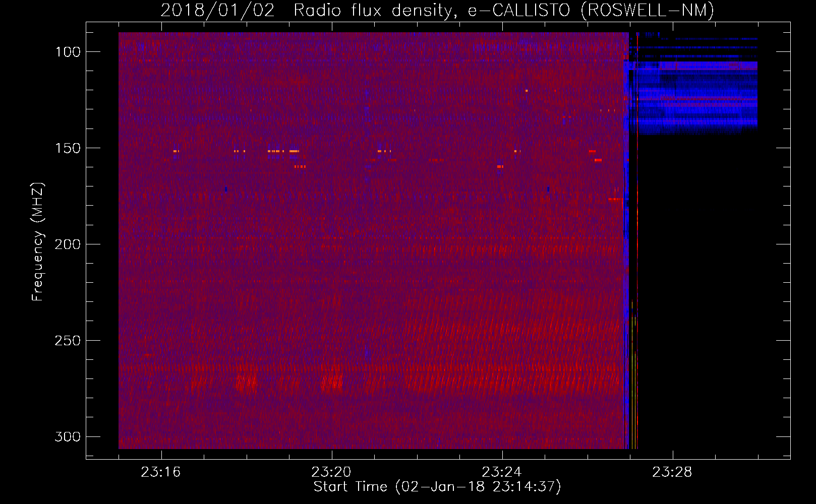Click the 300 frequency tick label

click(x=68, y=436)
